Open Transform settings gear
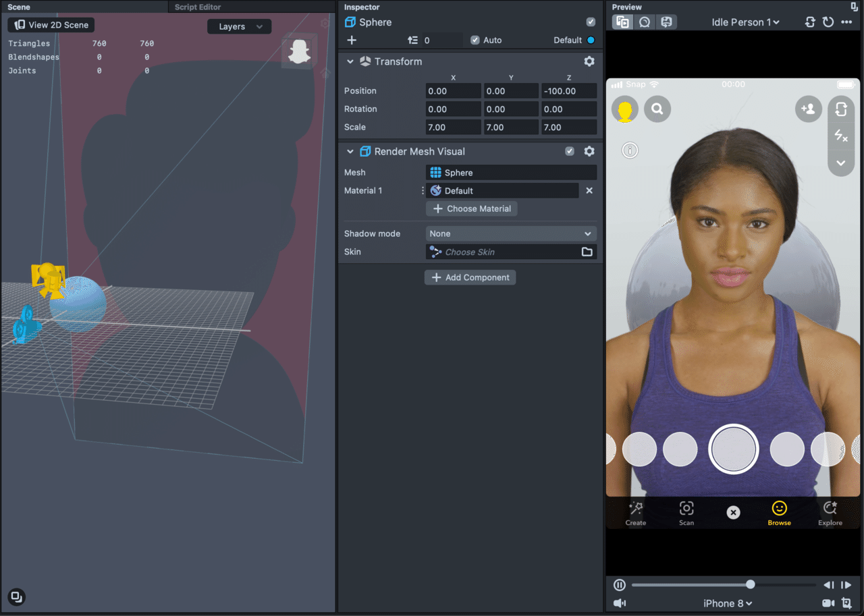This screenshot has height=616, width=864. point(589,61)
